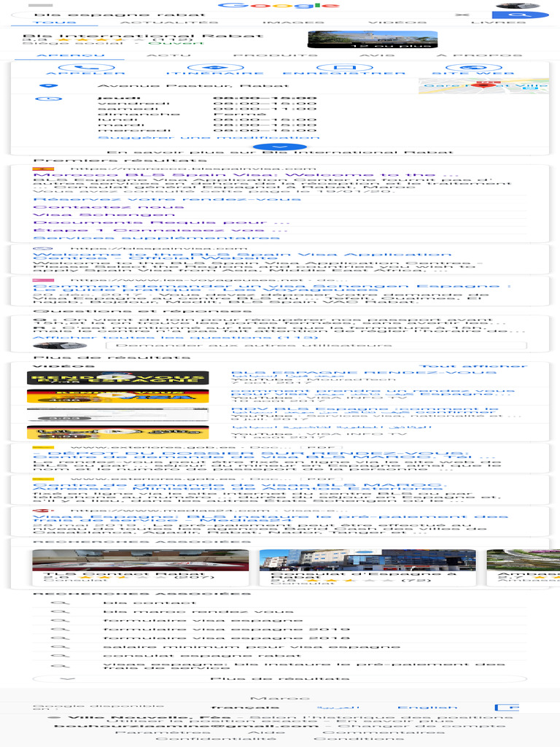Open the Bls International Rabat photo thumbnail
Viewport: 560px width, 747px height.
coord(373,39)
